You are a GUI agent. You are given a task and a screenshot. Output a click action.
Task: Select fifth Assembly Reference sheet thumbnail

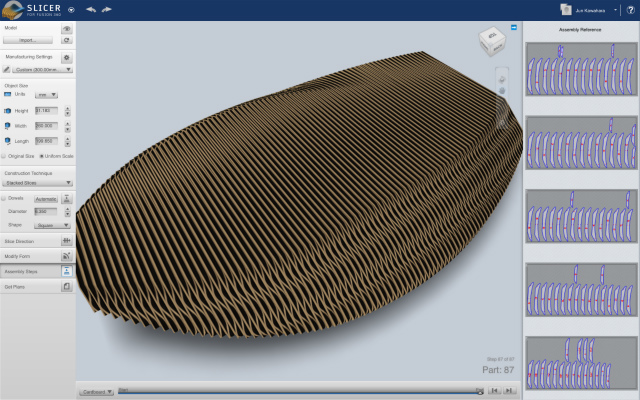pyautogui.click(x=581, y=363)
